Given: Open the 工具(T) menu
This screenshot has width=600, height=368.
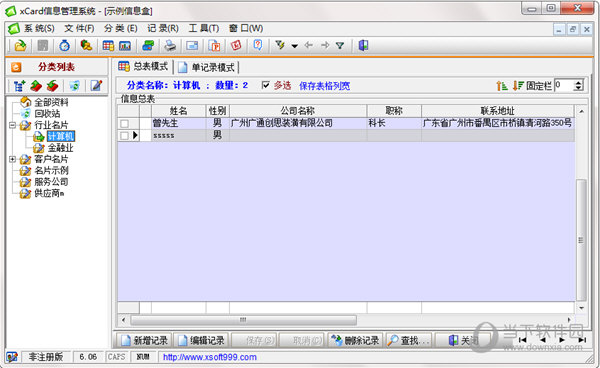Looking at the screenshot, I should [x=204, y=28].
